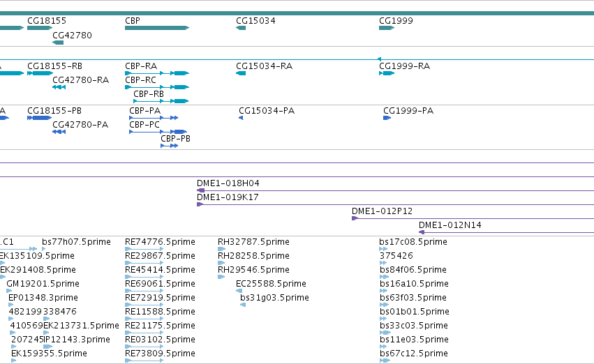Click the CG18155 gene label
Image resolution: width=594 pixels, height=364 pixels.
(47, 21)
